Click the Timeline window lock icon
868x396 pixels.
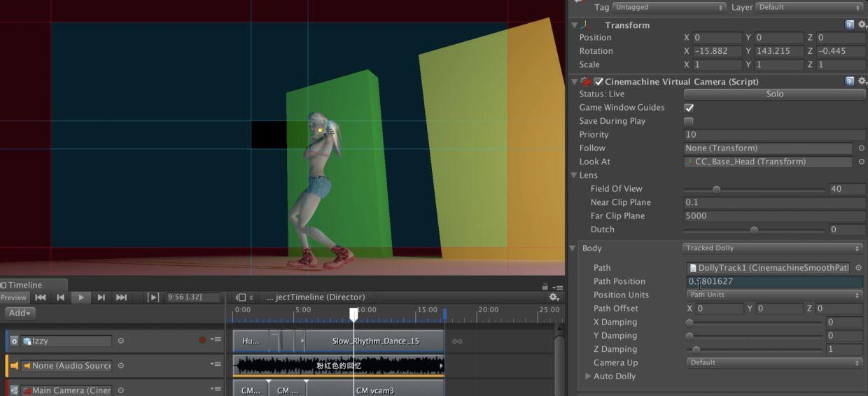pos(545,286)
